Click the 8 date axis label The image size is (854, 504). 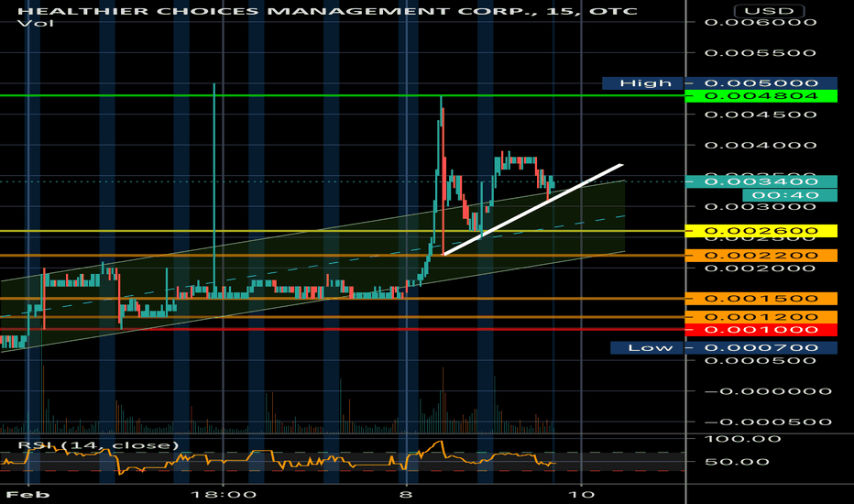pyautogui.click(x=405, y=494)
